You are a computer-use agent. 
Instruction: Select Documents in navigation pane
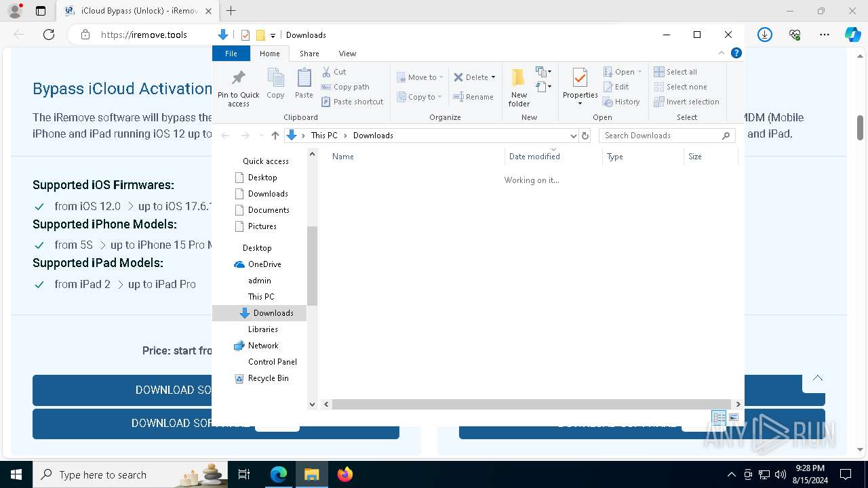tap(269, 210)
